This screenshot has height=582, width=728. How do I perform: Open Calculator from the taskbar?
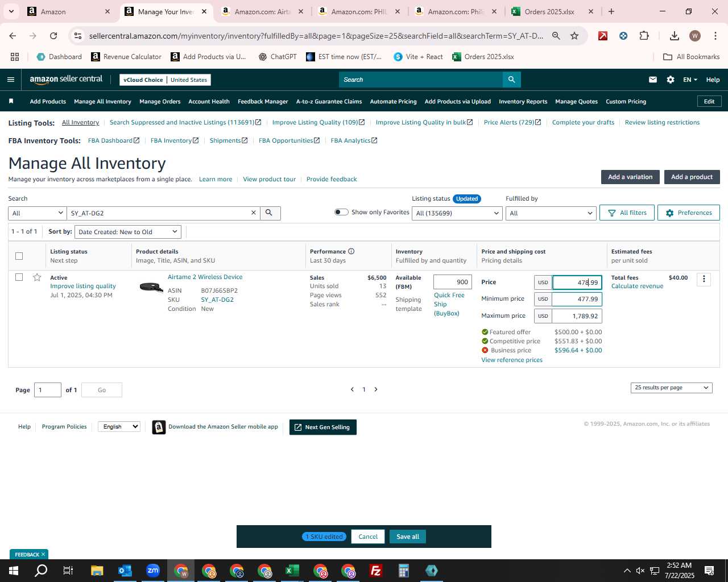404,571
